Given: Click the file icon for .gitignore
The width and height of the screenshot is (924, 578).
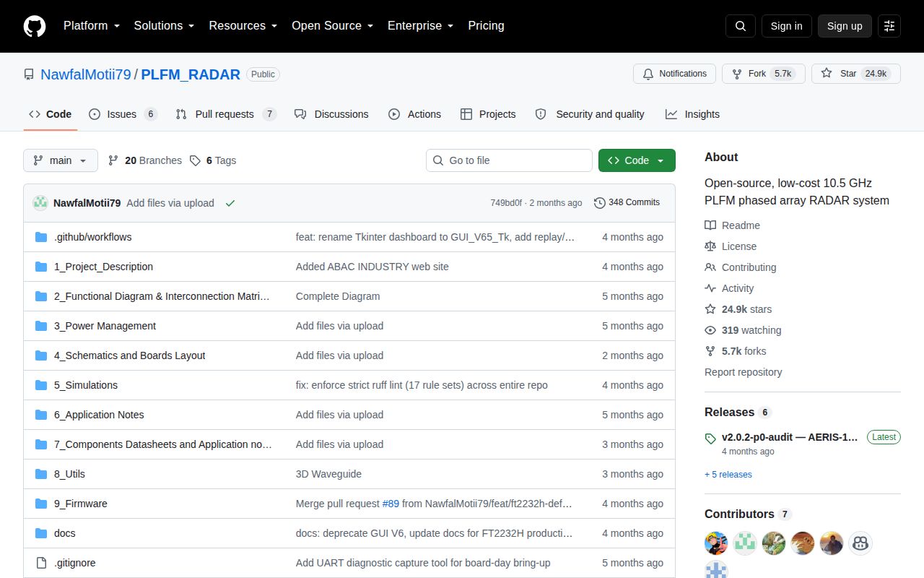Looking at the screenshot, I should pyautogui.click(x=41, y=563).
